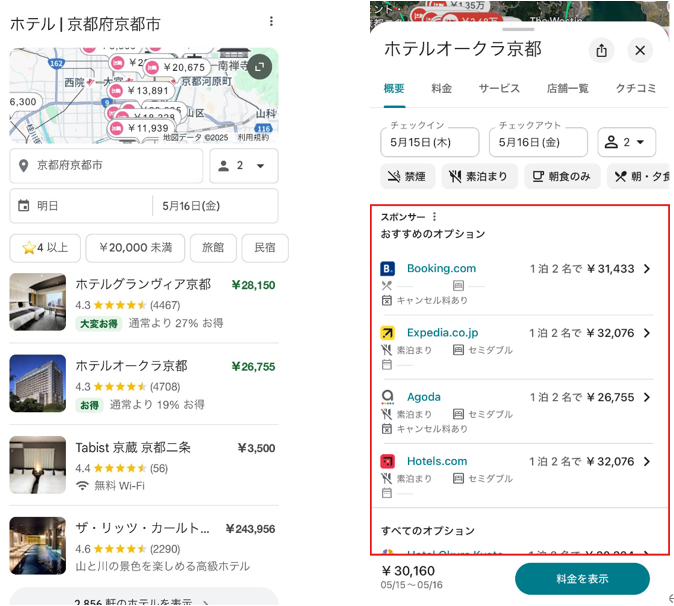Expand the Agoda ¥26,755 offer chevron
Image resolution: width=674 pixels, height=606 pixels.
tap(647, 398)
